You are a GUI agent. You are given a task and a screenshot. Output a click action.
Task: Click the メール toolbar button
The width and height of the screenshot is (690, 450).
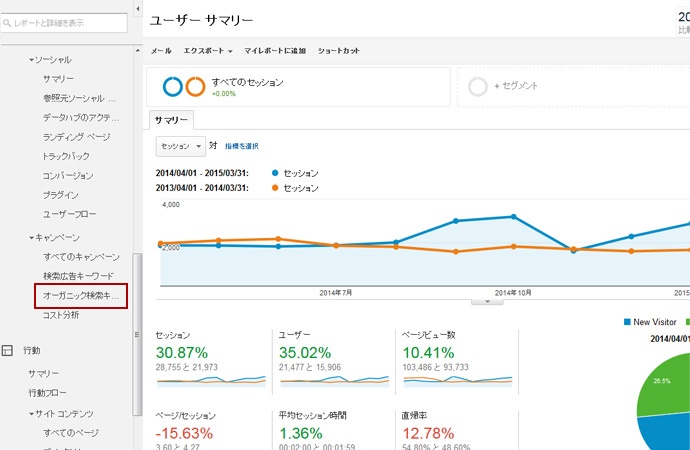[x=160, y=49]
